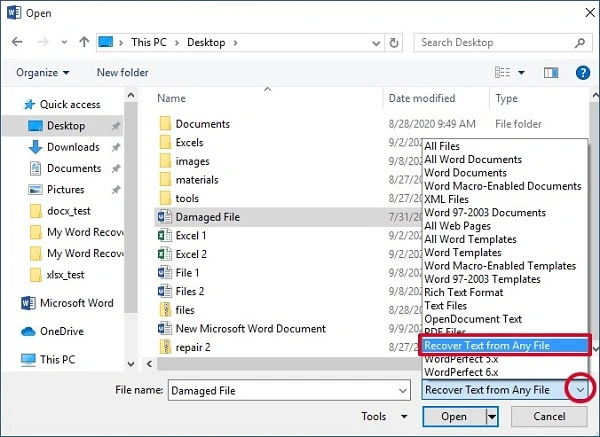
Task: Choose Word Macro-Enabled Documents filter
Action: (503, 186)
